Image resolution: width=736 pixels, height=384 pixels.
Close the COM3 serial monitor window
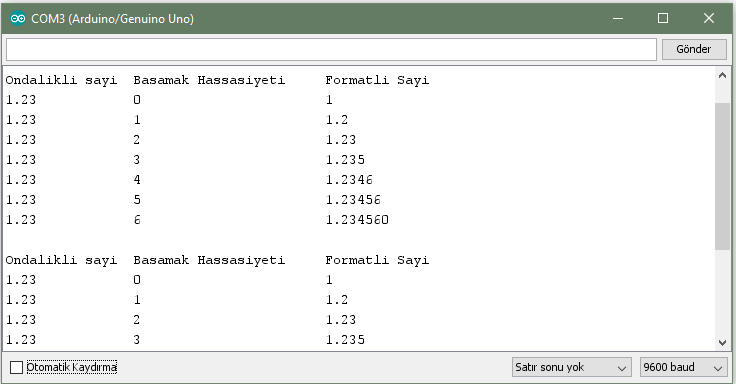click(709, 18)
